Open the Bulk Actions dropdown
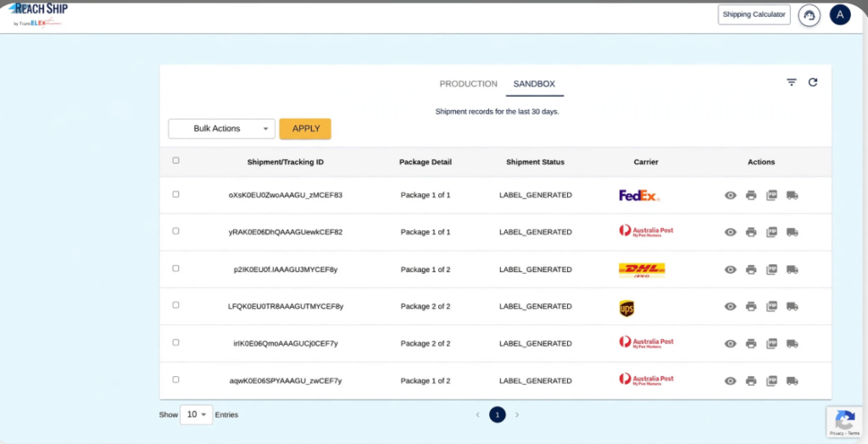Screen dimensions: 868x444 [221, 129]
